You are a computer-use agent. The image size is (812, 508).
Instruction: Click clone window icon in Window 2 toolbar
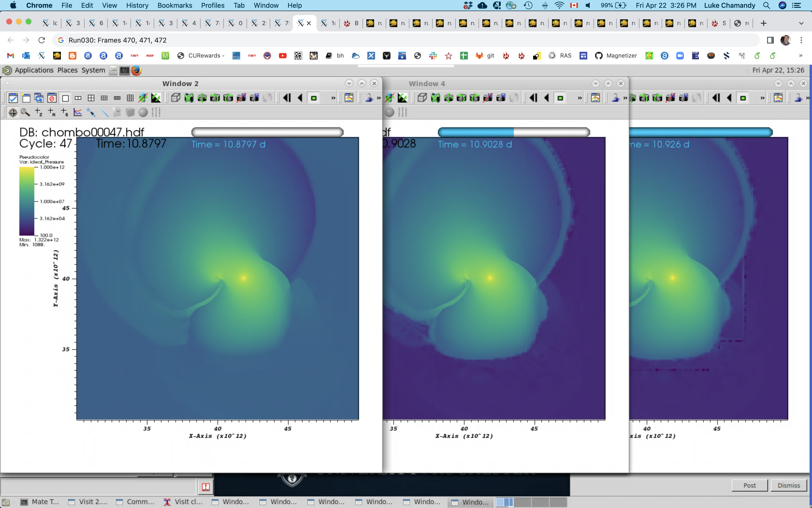coord(39,98)
